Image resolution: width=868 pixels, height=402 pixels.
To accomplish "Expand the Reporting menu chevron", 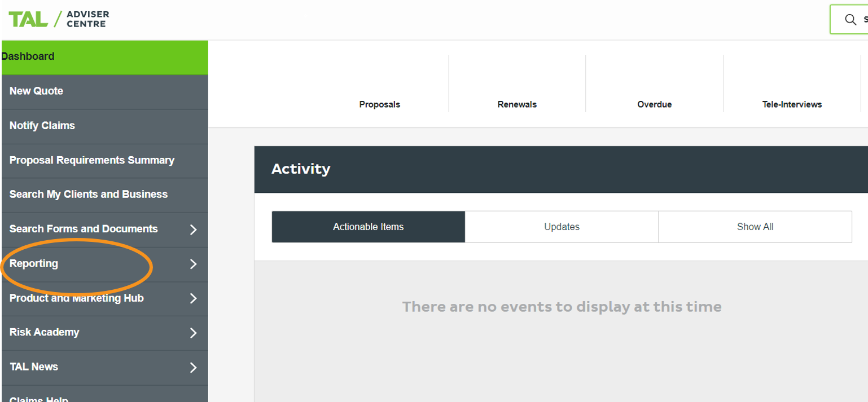I will click(x=193, y=264).
